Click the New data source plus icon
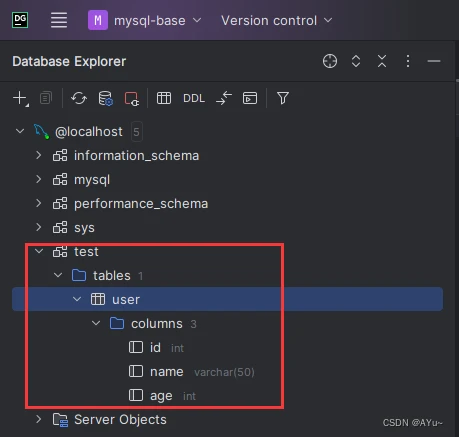Viewport: 459px width, 437px height. (x=21, y=99)
